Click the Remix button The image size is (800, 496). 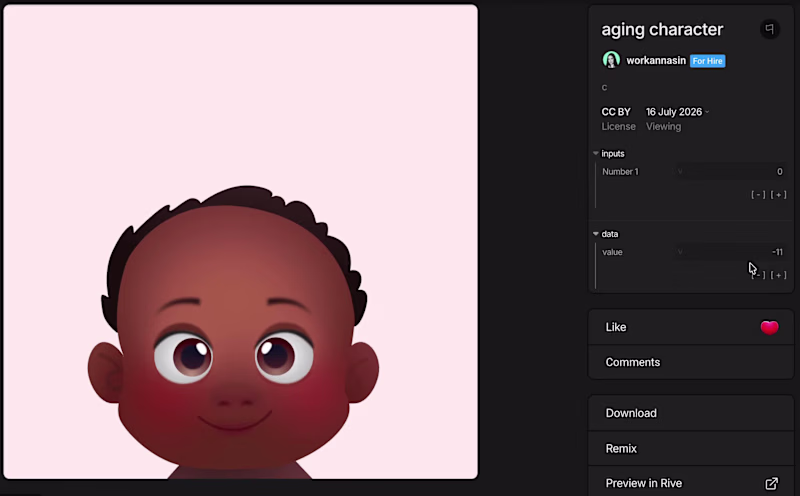click(691, 449)
